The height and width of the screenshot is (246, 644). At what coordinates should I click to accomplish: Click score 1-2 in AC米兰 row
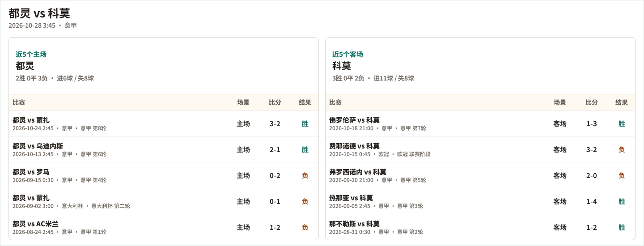[x=275, y=227]
